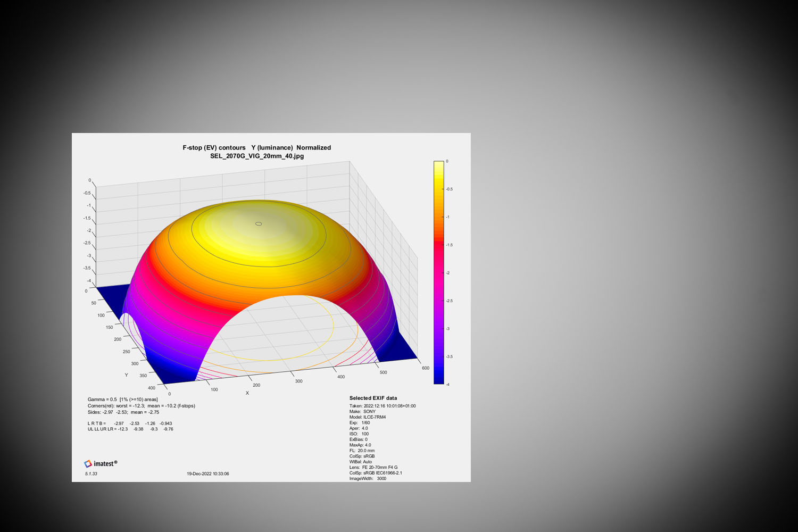Viewport: 798px width, 532px height.
Task: Click the small circle at dome peak
Action: click(x=259, y=224)
